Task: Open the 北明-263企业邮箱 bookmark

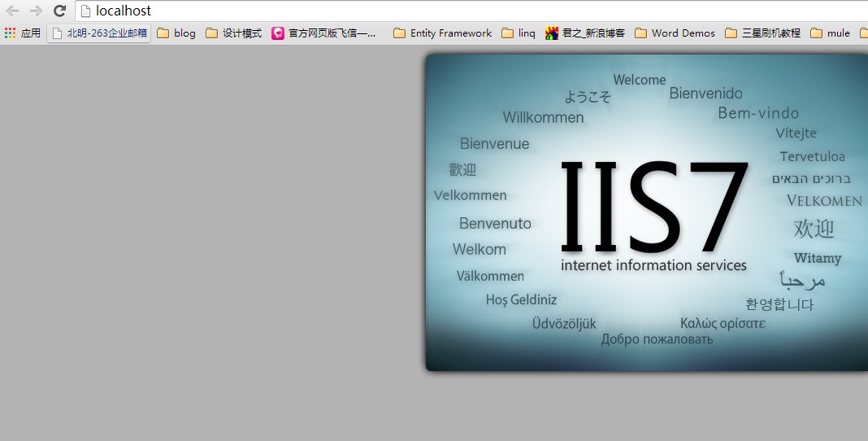Action: pyautogui.click(x=99, y=33)
